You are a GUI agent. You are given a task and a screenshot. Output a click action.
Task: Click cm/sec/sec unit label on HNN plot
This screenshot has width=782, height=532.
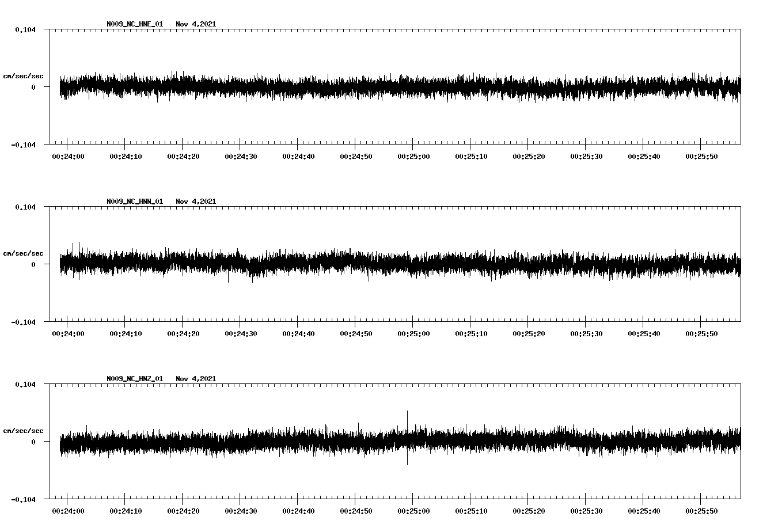23,253
